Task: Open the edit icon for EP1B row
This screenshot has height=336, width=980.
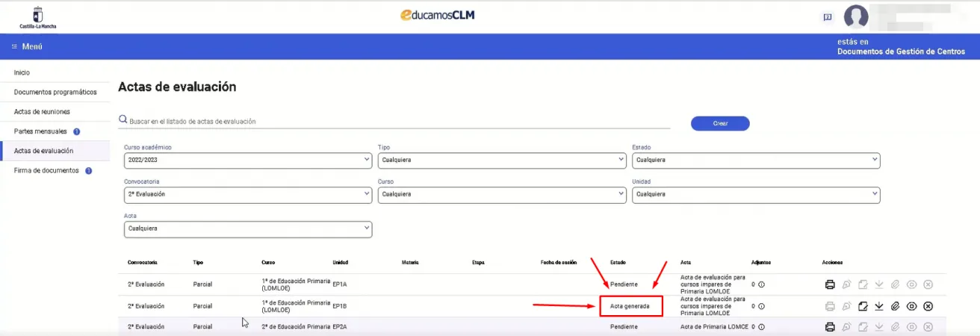Action: tap(863, 306)
